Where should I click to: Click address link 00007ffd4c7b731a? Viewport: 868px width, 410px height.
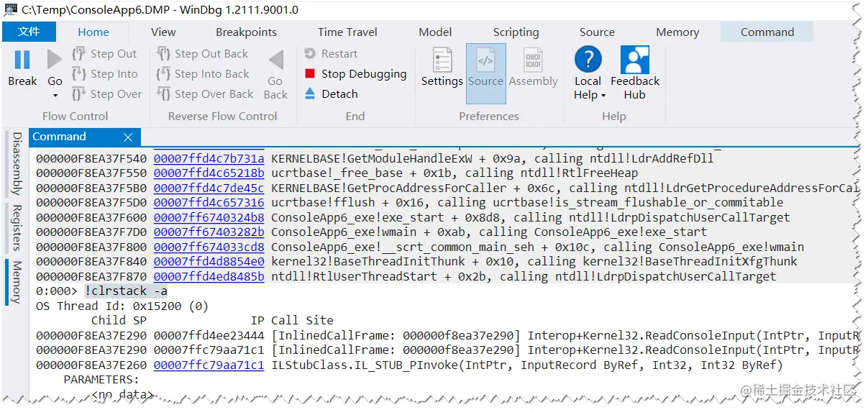tap(209, 158)
